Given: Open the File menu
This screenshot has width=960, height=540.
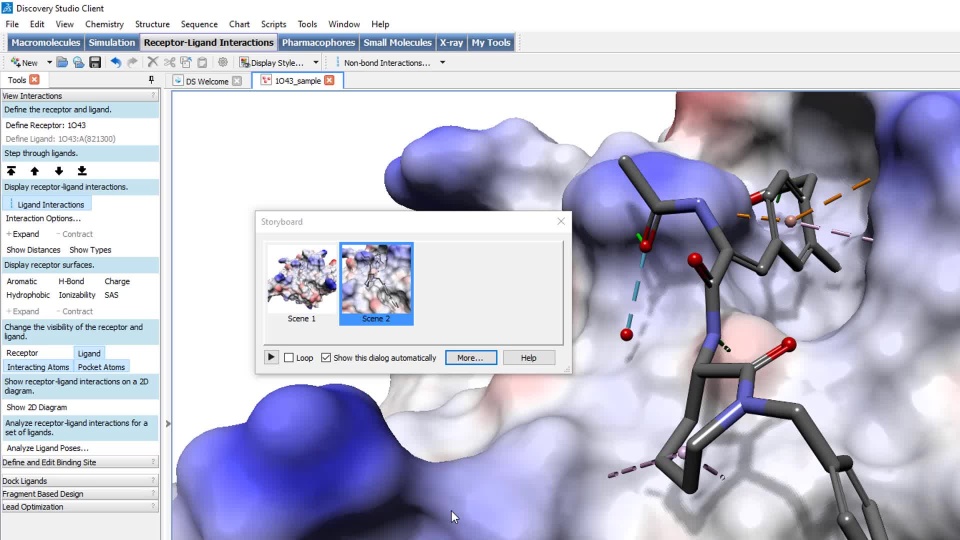Looking at the screenshot, I should click(12, 24).
